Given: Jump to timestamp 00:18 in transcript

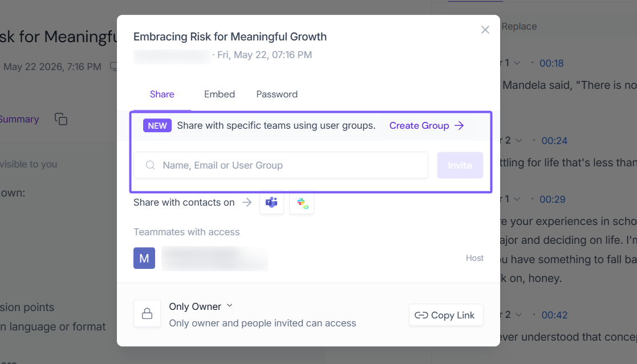Looking at the screenshot, I should 551,63.
